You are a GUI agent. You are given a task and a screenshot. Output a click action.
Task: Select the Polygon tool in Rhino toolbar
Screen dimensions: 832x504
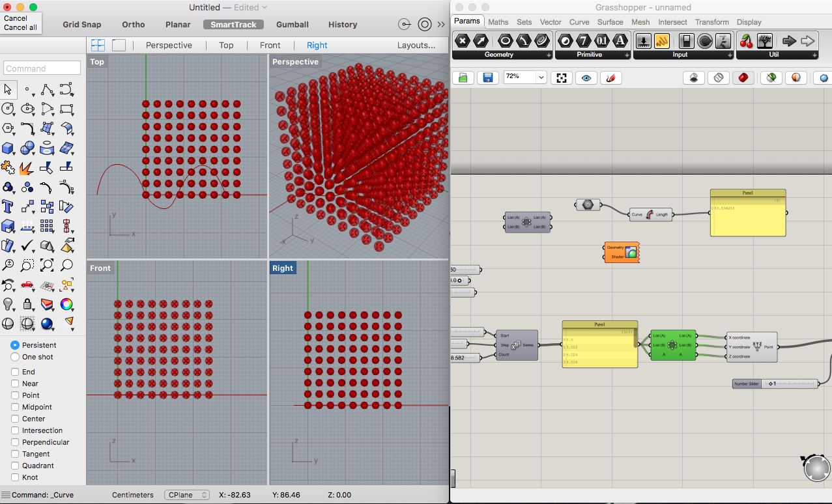click(8, 128)
